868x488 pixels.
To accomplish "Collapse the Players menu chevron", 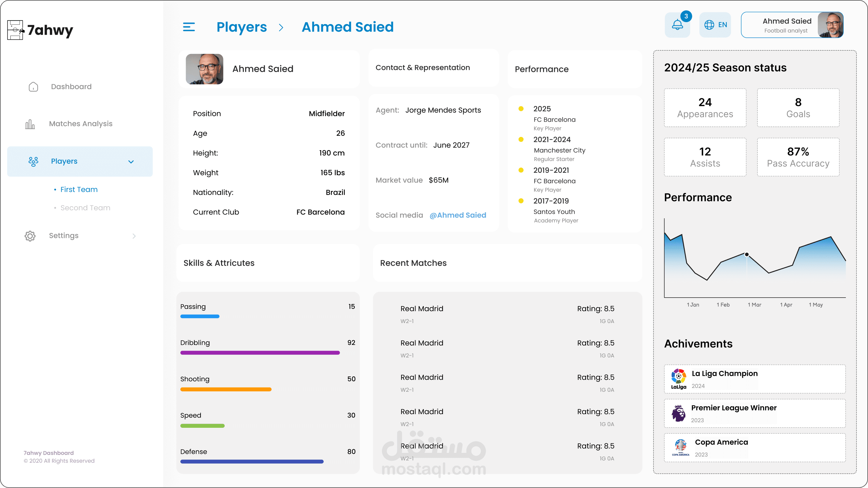I will [131, 162].
